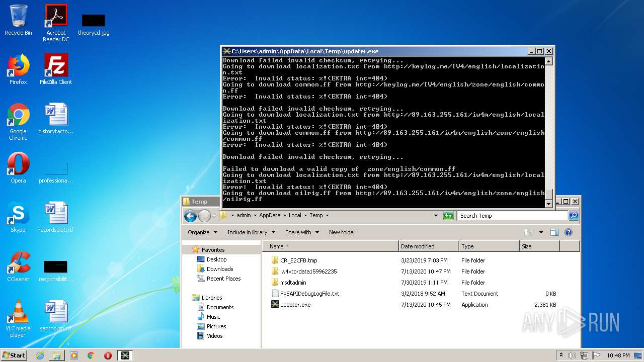
Task: Select updater.exe in file list
Action: pos(295,305)
